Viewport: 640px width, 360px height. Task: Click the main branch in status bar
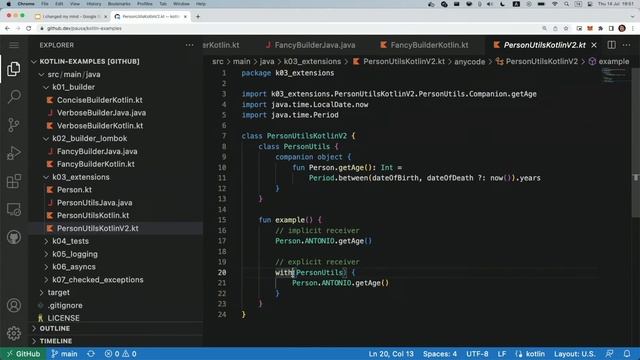(x=64, y=354)
